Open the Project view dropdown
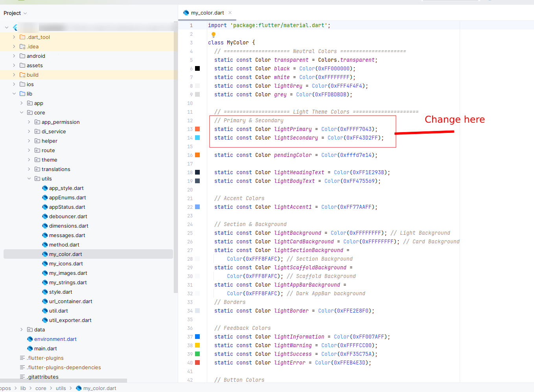This screenshot has width=534, height=392. click(15, 13)
